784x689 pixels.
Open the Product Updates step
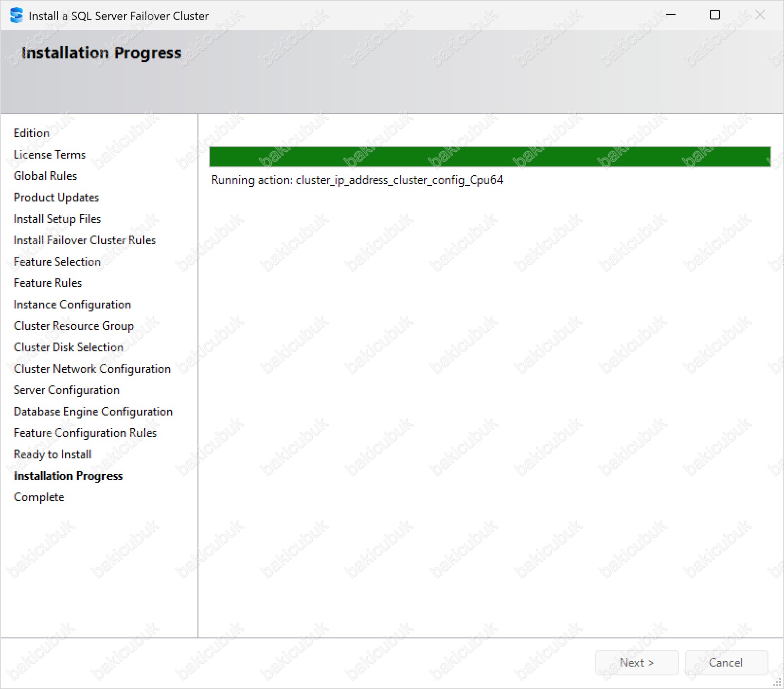click(x=56, y=198)
